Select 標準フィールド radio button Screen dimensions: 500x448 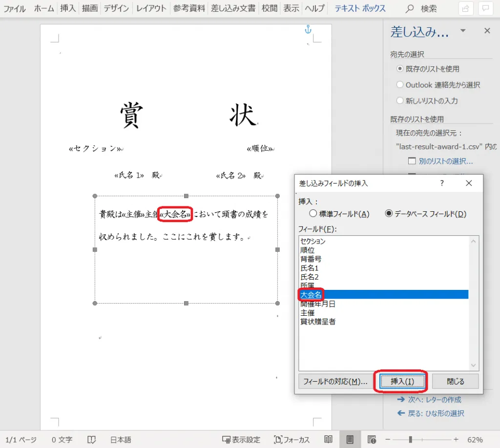tap(313, 214)
